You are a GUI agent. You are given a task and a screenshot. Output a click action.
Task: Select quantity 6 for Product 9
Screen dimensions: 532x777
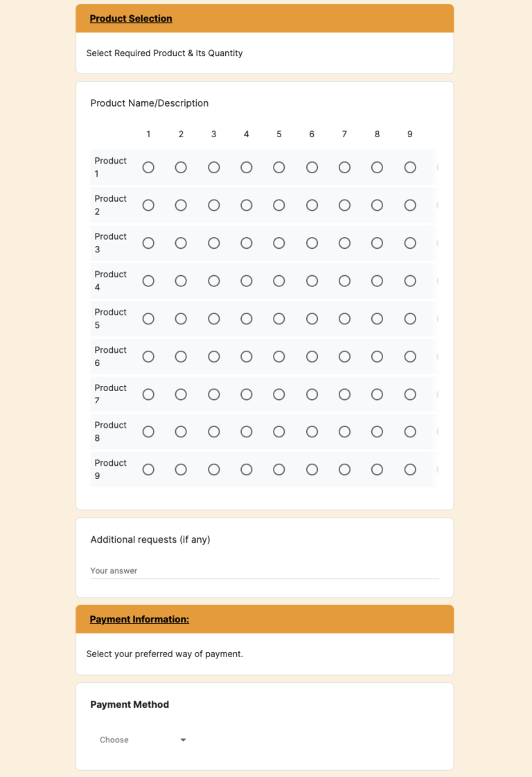pyautogui.click(x=312, y=469)
